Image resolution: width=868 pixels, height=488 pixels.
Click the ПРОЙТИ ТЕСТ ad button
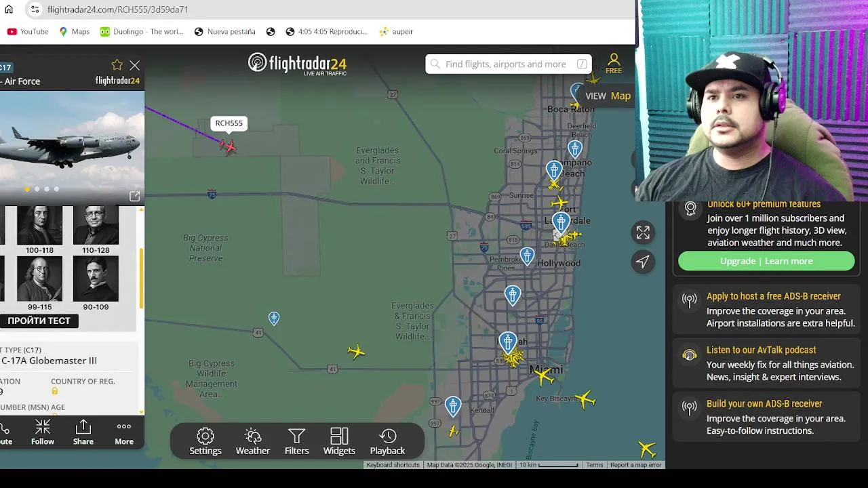tap(39, 321)
